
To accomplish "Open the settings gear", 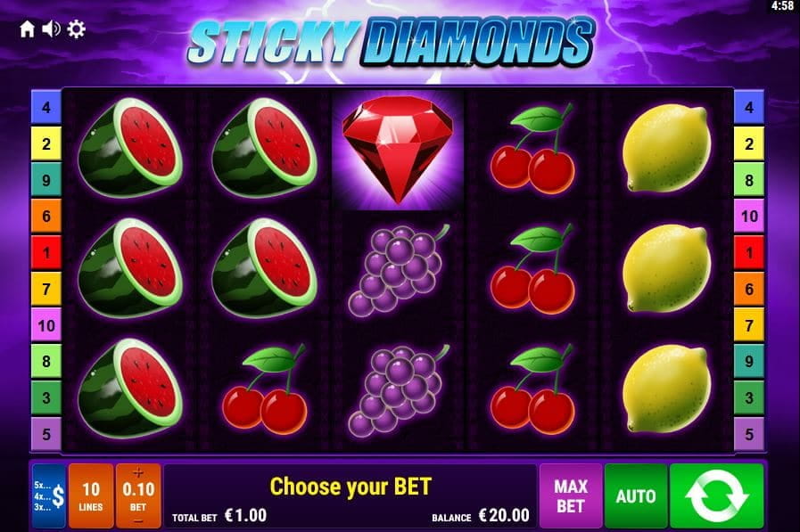I will pos(76,29).
